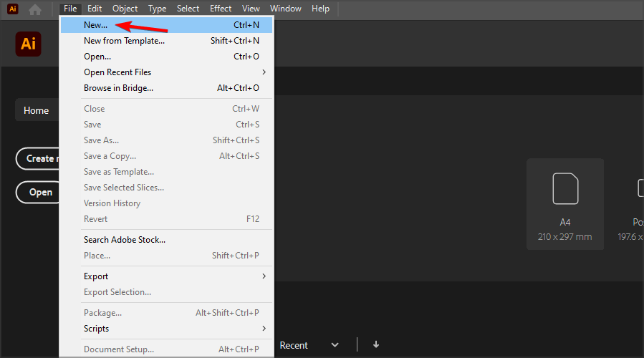Click the Open button on home screen

tap(38, 192)
